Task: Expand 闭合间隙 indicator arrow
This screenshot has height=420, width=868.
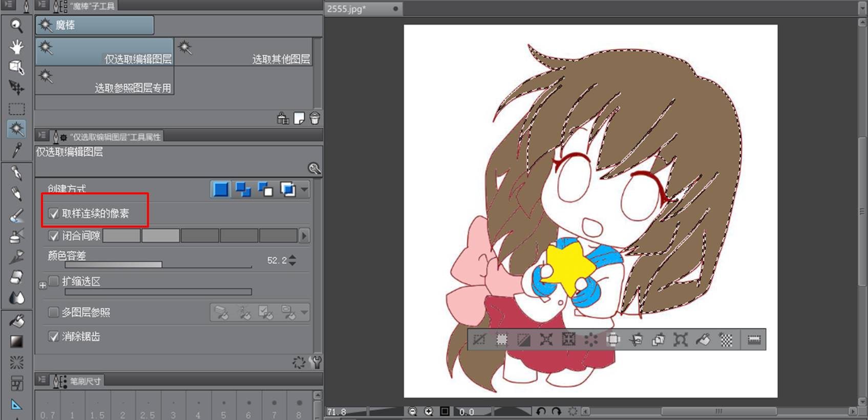Action: pos(304,236)
